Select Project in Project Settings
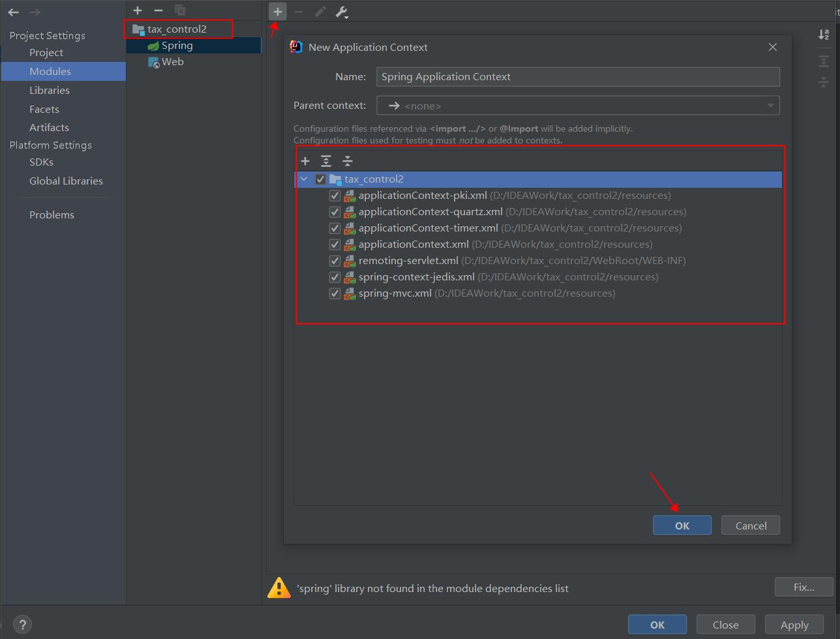840x639 pixels. (46, 53)
